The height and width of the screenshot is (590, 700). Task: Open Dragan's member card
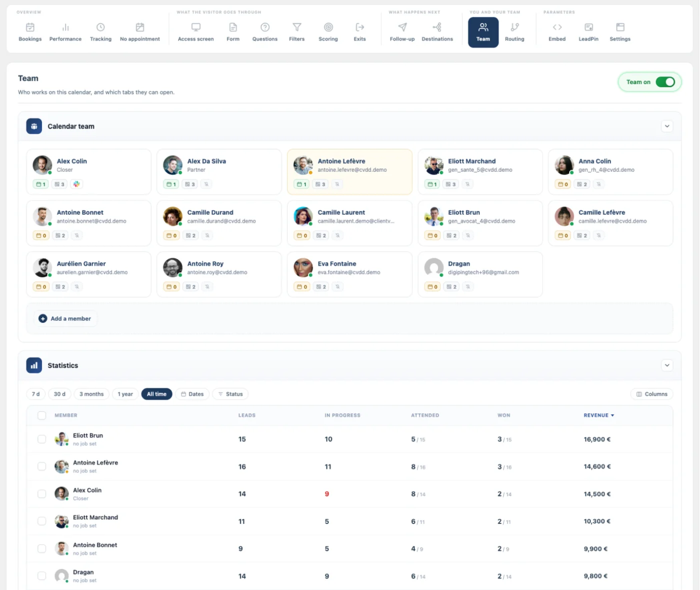pos(480,274)
